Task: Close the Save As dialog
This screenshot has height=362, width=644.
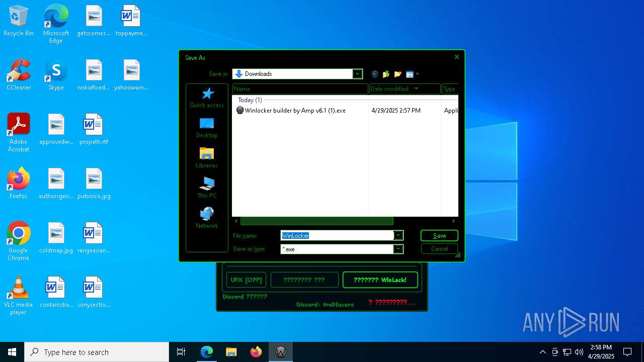Action: (x=457, y=57)
